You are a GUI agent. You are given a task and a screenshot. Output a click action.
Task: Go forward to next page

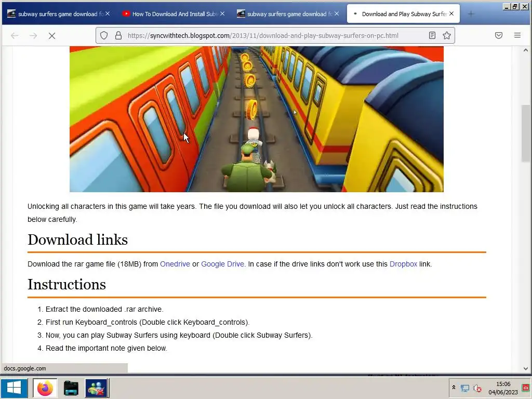click(x=33, y=36)
